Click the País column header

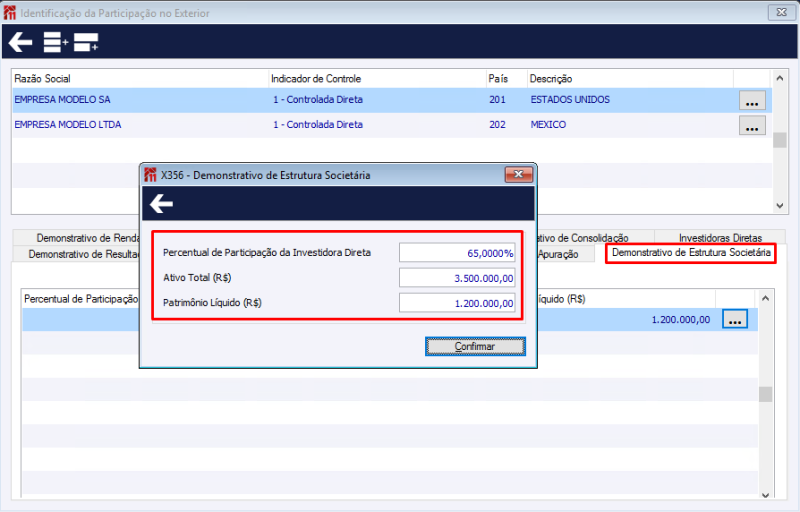tap(507, 79)
